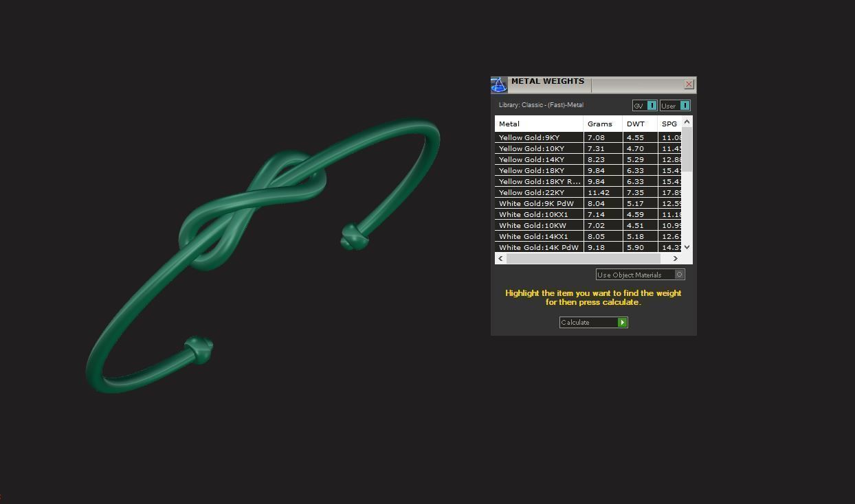Select the Yellow Gold:22KY row

pyautogui.click(x=588, y=192)
